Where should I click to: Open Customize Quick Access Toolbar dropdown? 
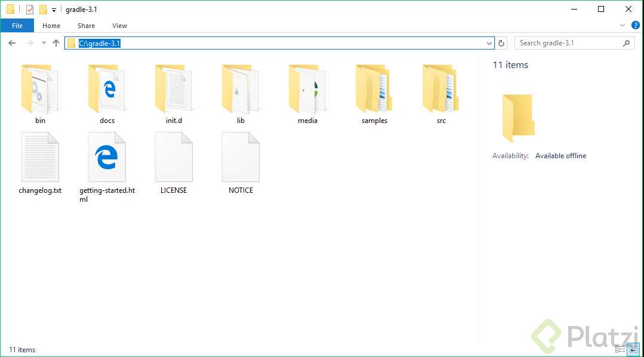pos(54,10)
